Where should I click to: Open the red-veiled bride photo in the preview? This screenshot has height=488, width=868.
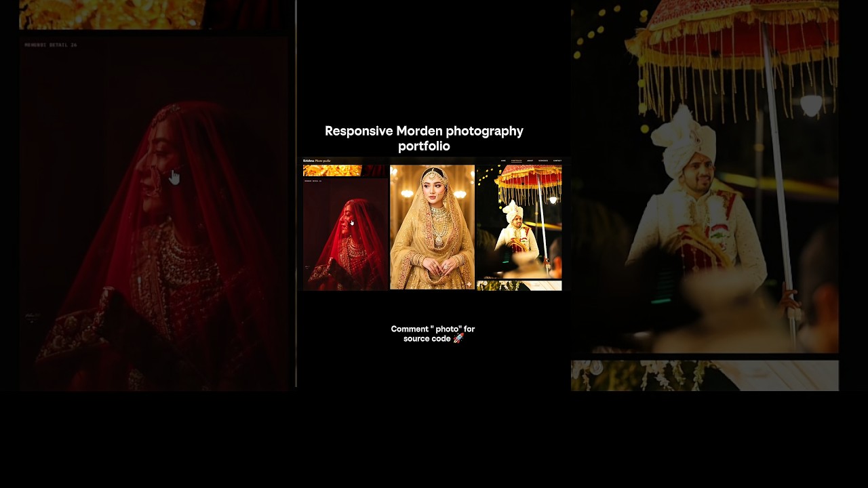pos(345,234)
